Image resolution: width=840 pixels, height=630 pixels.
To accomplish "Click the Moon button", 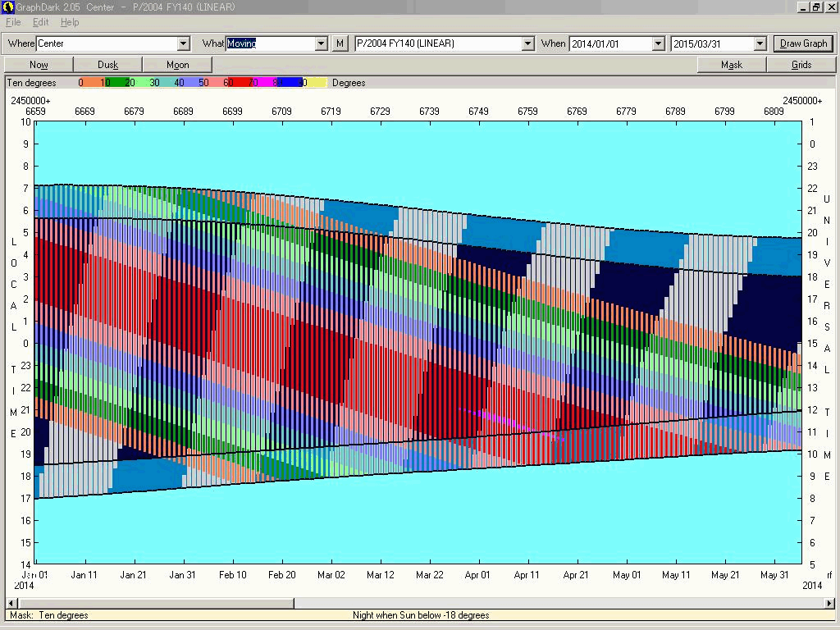I will (x=177, y=65).
